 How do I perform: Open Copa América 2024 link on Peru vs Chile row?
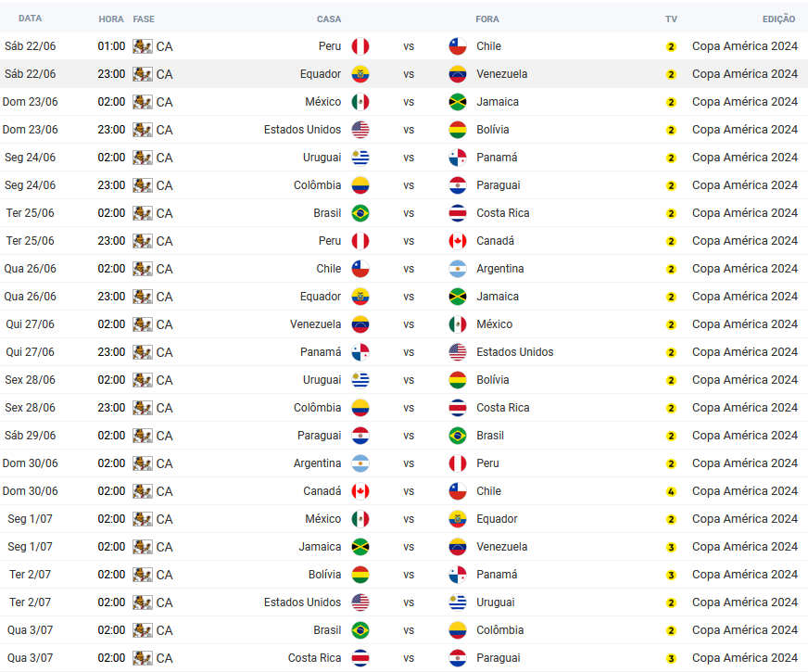pos(745,46)
